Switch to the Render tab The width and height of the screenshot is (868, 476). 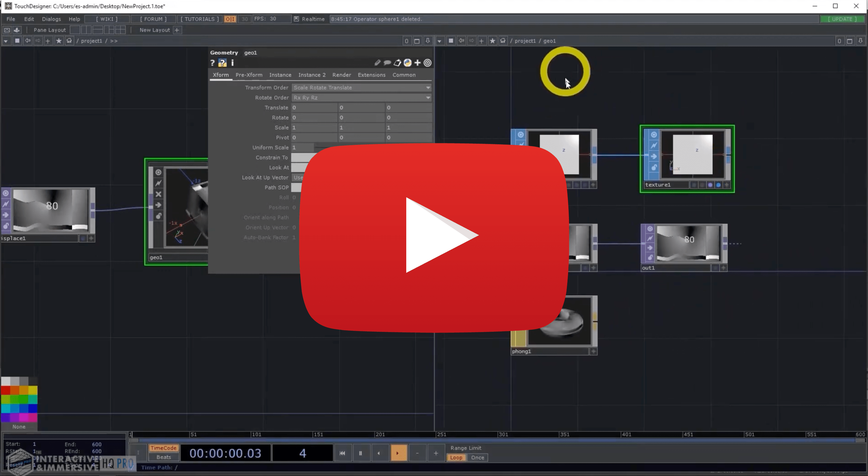coord(341,75)
